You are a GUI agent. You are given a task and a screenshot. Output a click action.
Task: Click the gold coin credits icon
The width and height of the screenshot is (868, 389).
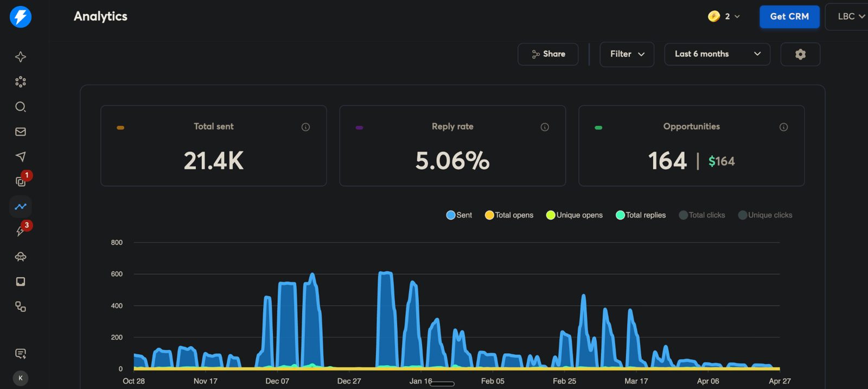714,16
